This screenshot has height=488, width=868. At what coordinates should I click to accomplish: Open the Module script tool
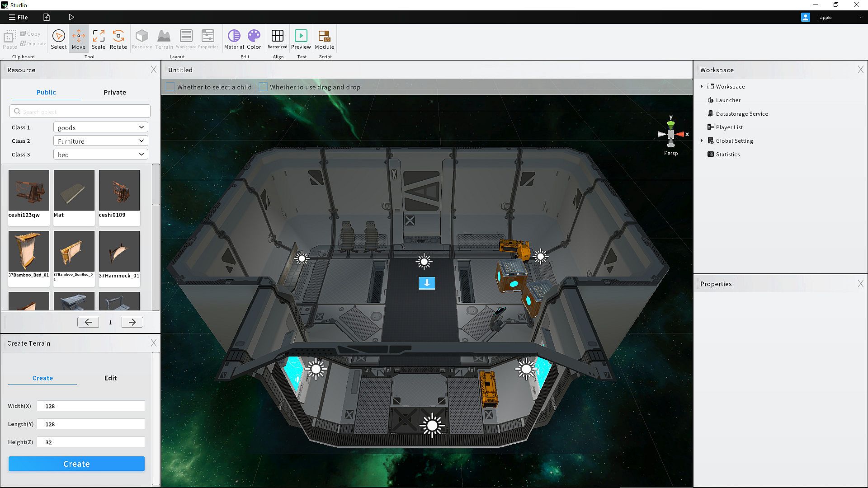[x=324, y=39]
